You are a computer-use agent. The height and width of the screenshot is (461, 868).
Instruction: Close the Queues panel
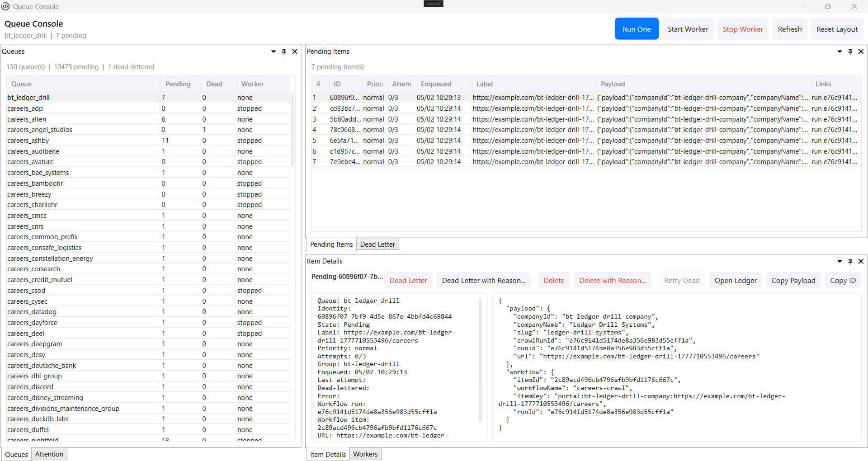pos(295,52)
